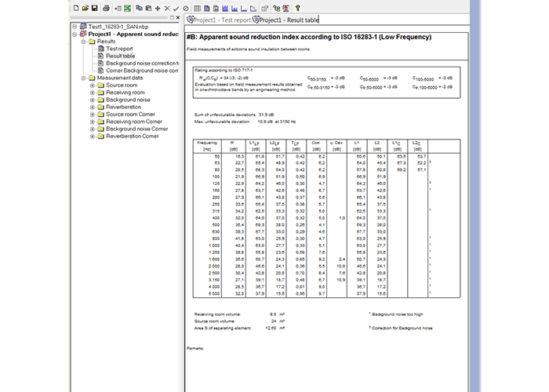The image size is (549, 392).
Task: Click the grayed properties icon in toolbar
Action: 265,9
